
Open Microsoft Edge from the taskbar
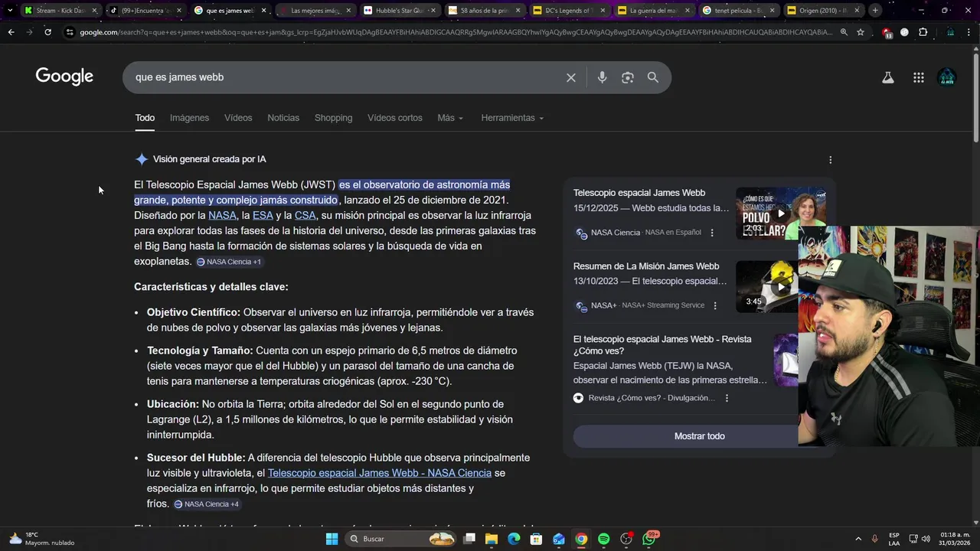[514, 539]
